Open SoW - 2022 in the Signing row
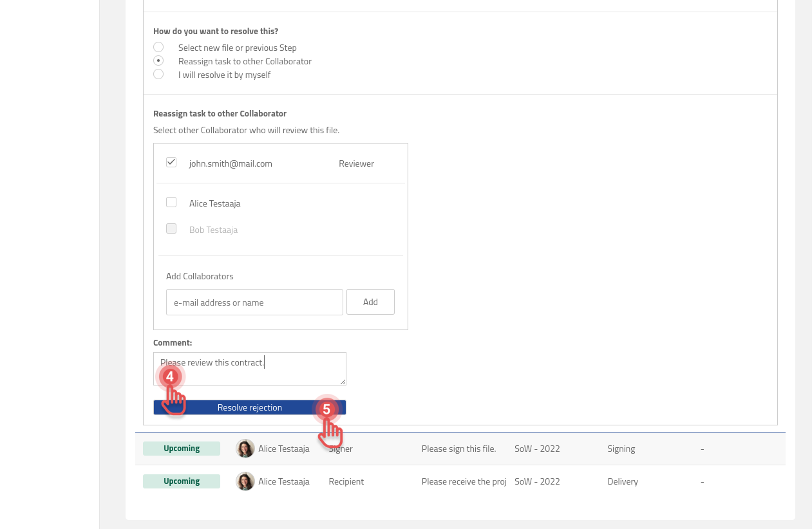Screen dimensions: 812x529 537,449
